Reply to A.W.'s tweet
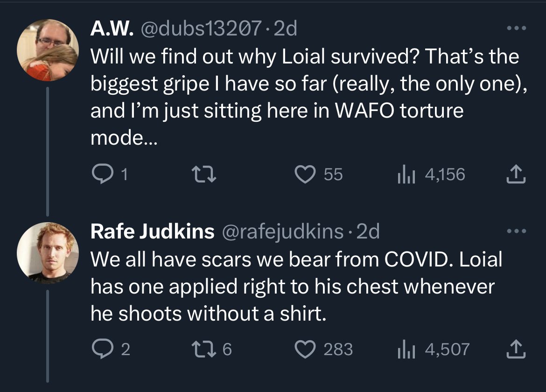546x392 pixels. point(100,175)
